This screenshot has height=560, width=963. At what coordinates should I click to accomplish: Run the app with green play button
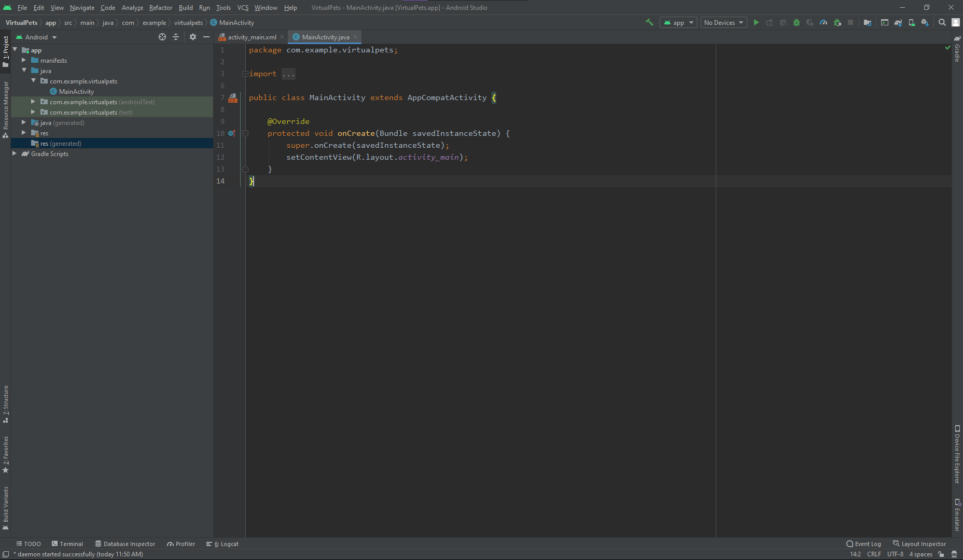click(x=756, y=22)
